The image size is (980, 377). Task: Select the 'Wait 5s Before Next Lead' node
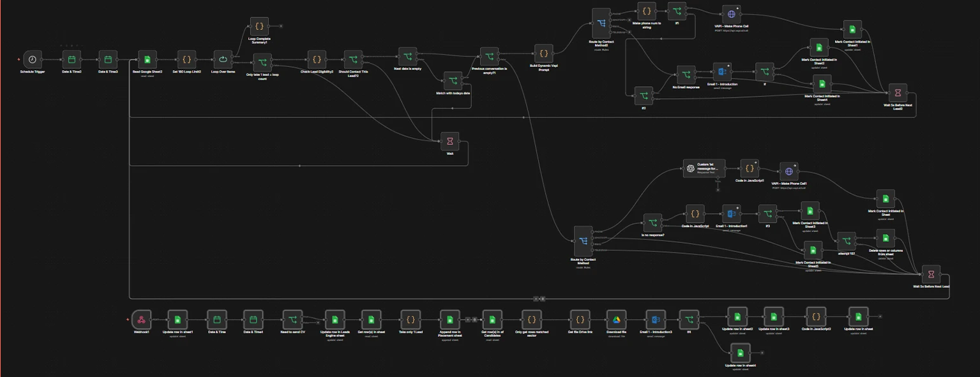(931, 274)
